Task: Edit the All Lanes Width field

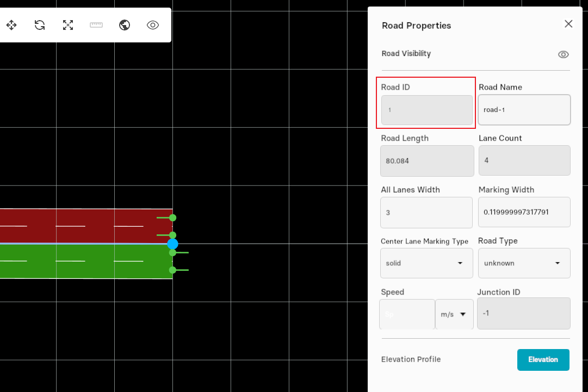Action: coord(426,213)
